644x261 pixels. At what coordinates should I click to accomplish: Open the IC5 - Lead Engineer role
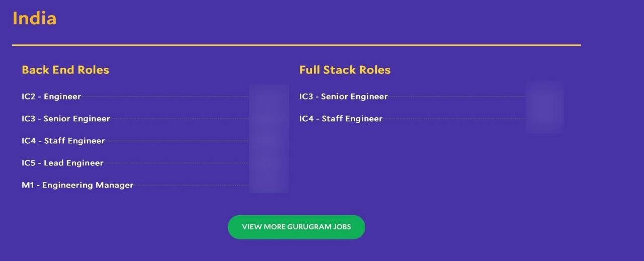[x=62, y=163]
